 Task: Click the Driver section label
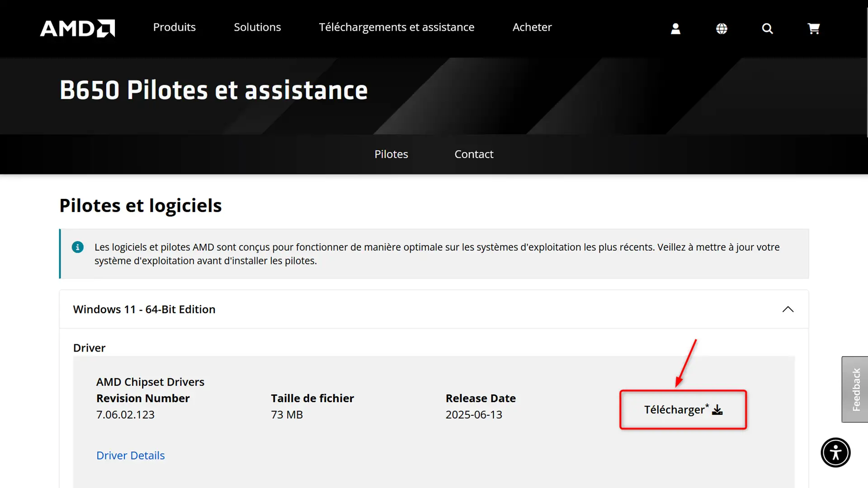click(89, 348)
